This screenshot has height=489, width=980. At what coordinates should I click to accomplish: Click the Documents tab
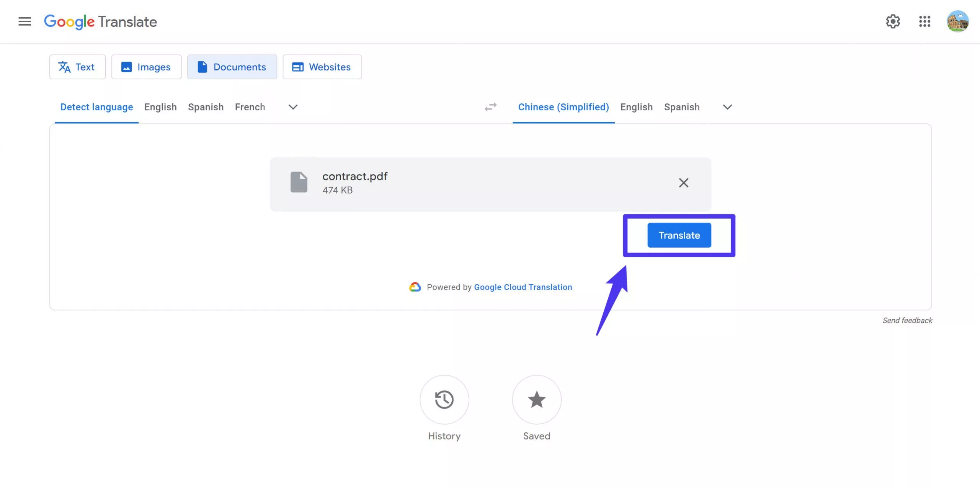tap(232, 67)
